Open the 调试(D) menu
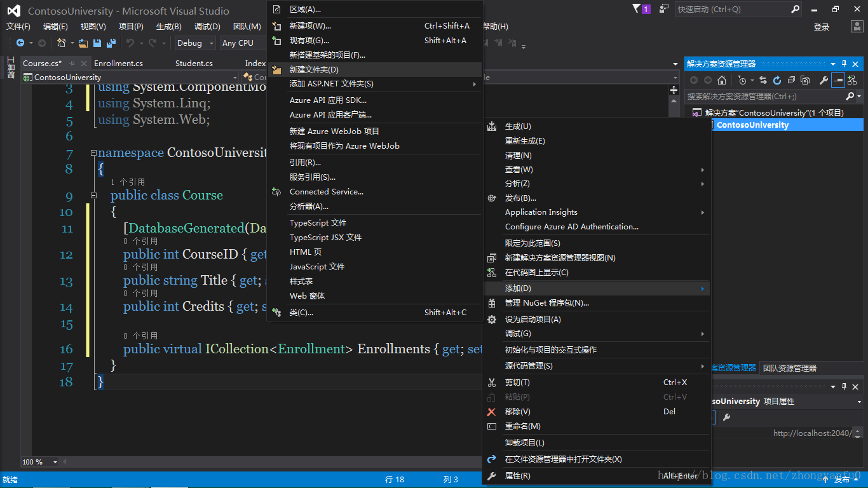 point(207,27)
